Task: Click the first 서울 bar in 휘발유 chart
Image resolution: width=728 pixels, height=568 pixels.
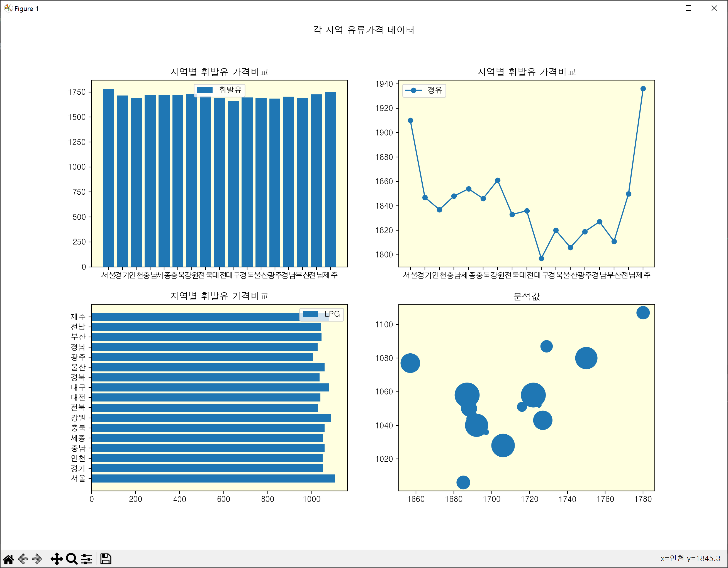Action: click(x=108, y=178)
